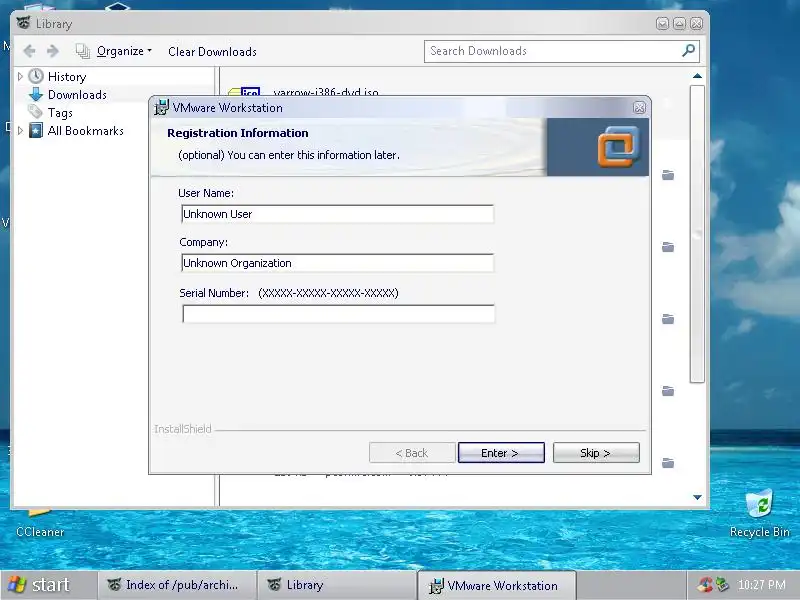Select Downloads in Library sidebar
Screen dimensions: 800x600
(x=77, y=95)
